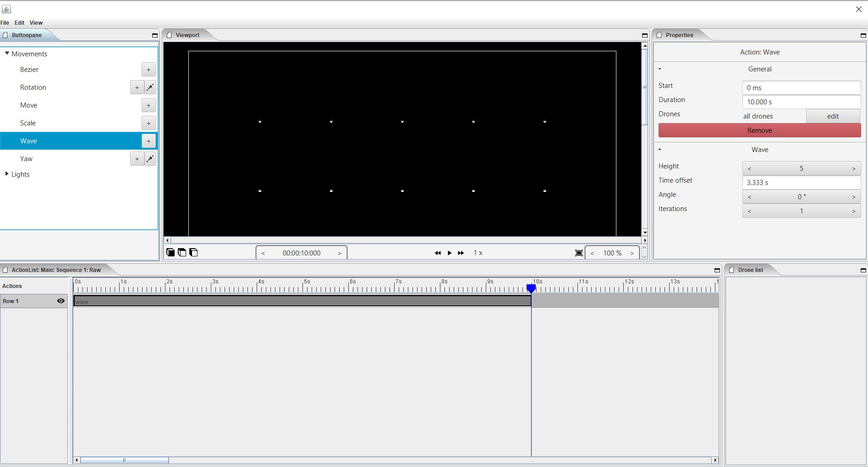Toggle Row 1 visibility eye icon
Viewport: 868px width, 467px height.
pyautogui.click(x=60, y=301)
